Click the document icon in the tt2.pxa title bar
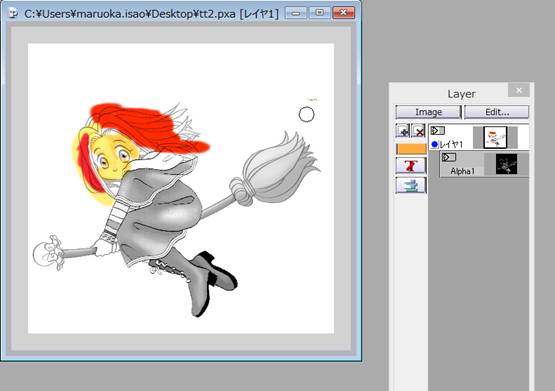This screenshot has width=555, height=391. tap(13, 13)
